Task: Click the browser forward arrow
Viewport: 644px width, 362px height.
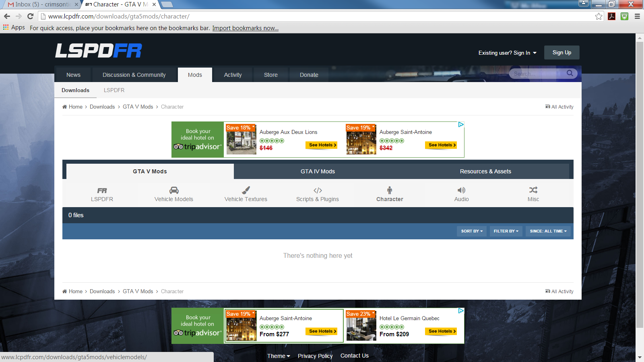Action: click(x=19, y=16)
